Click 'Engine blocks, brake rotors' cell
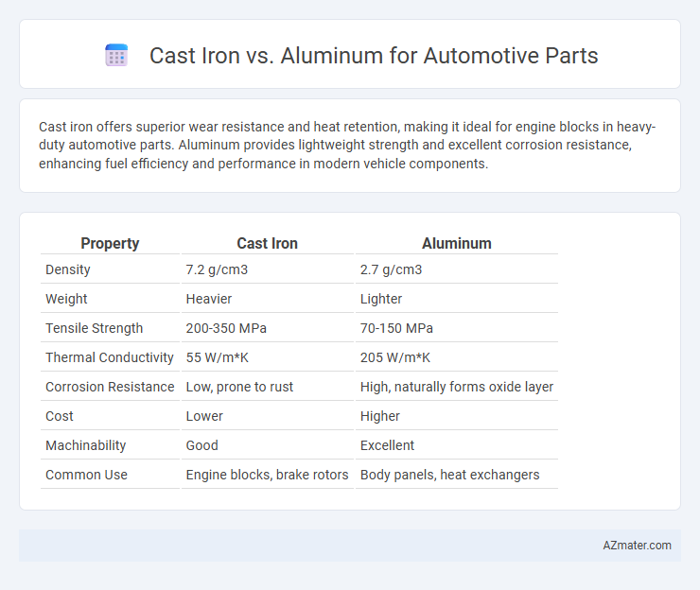This screenshot has height=590, width=700. (x=267, y=475)
